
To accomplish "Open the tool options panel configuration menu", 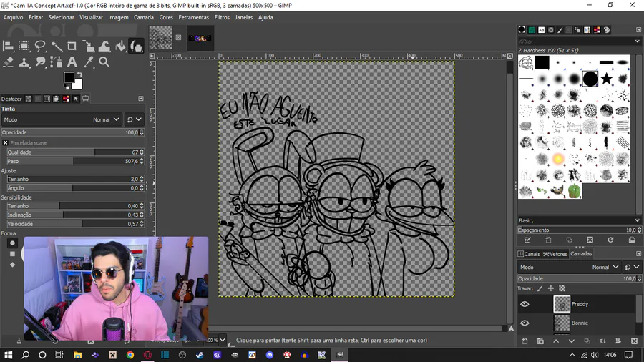I will [141, 99].
